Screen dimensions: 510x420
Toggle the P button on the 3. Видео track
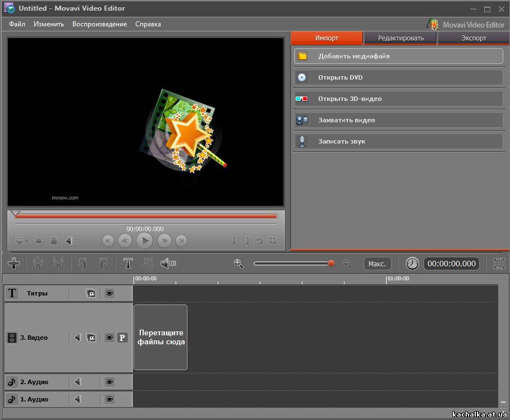[122, 338]
